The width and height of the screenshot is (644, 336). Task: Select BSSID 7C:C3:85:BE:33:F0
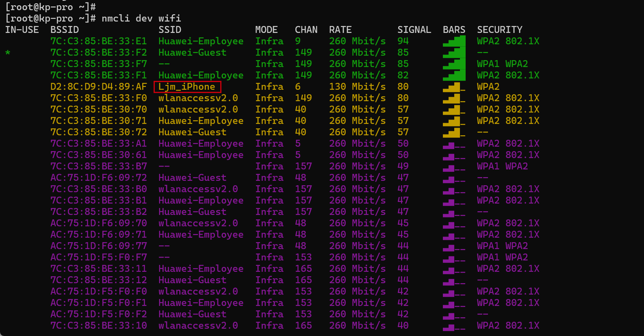pos(99,98)
